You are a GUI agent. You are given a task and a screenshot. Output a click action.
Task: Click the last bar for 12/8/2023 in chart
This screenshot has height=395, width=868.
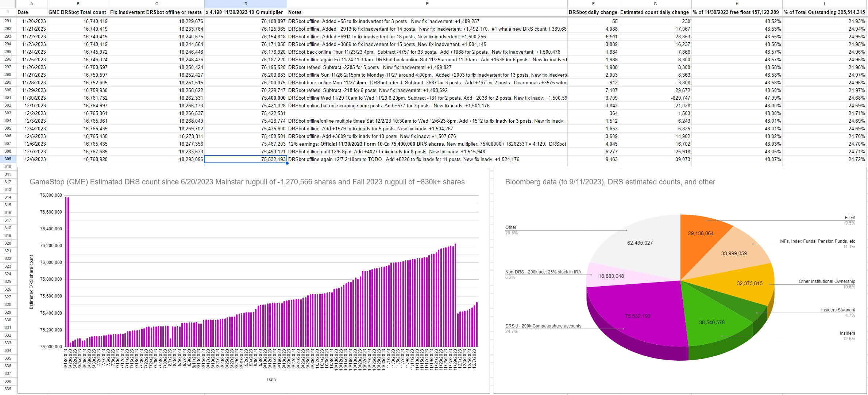477,324
